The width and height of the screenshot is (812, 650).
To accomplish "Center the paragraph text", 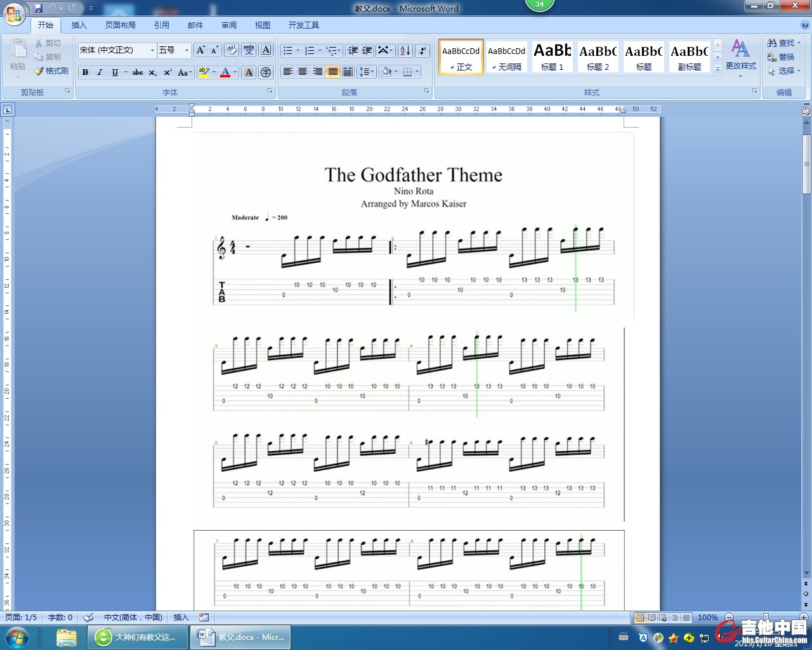I will pyautogui.click(x=303, y=72).
